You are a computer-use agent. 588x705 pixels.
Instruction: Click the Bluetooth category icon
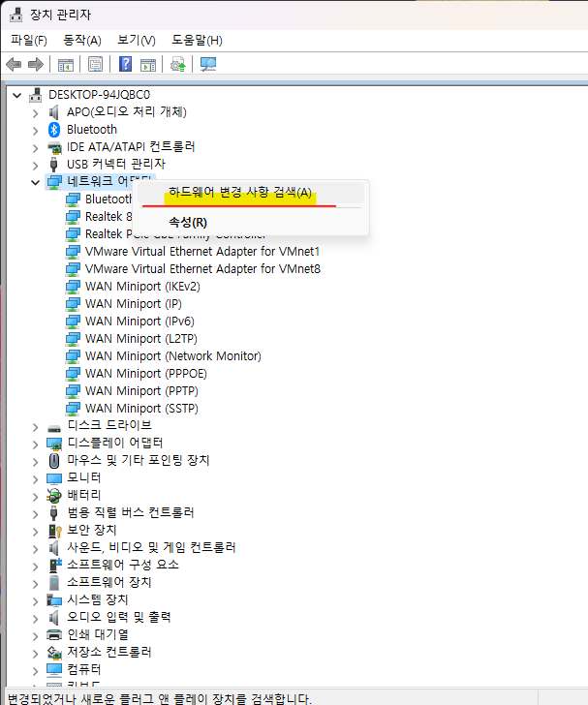(x=54, y=130)
